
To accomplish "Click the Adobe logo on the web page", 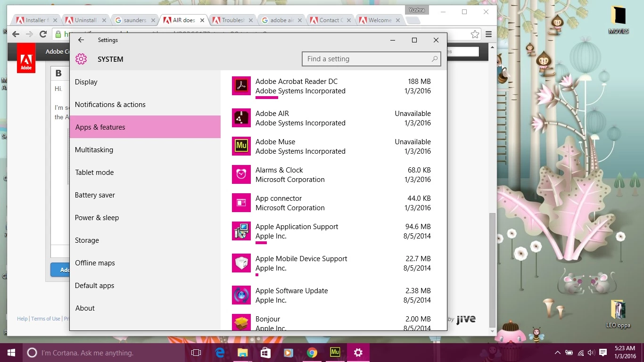I will pyautogui.click(x=26, y=58).
